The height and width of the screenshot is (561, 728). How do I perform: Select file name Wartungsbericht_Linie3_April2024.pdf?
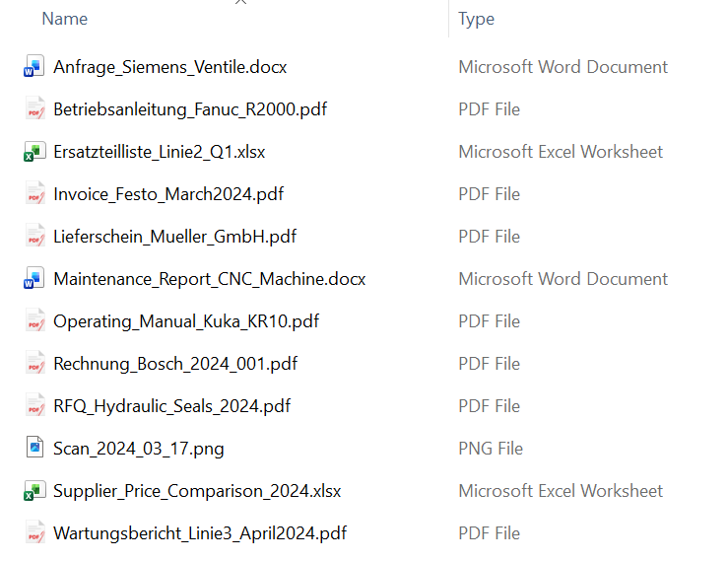click(x=200, y=533)
